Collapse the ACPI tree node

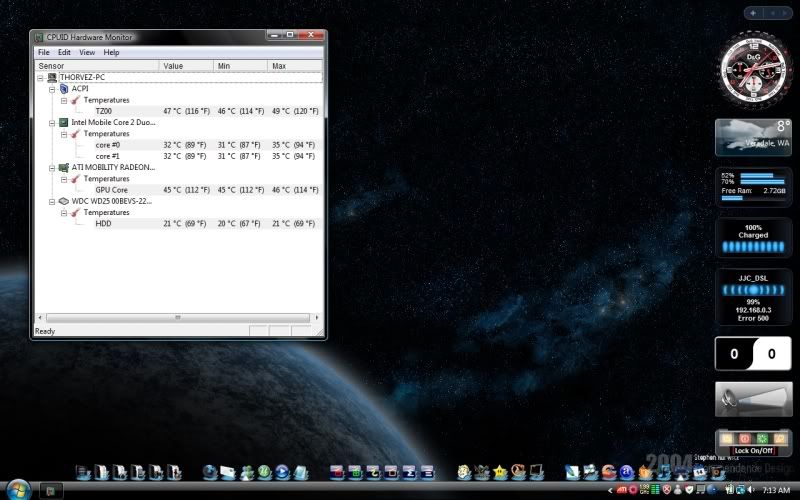[52, 89]
